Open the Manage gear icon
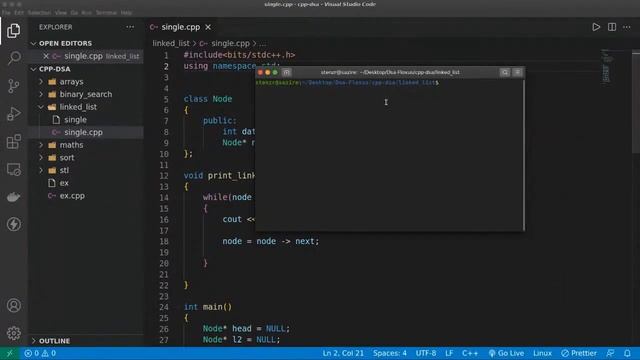The image size is (640, 360). pyautogui.click(x=13, y=333)
